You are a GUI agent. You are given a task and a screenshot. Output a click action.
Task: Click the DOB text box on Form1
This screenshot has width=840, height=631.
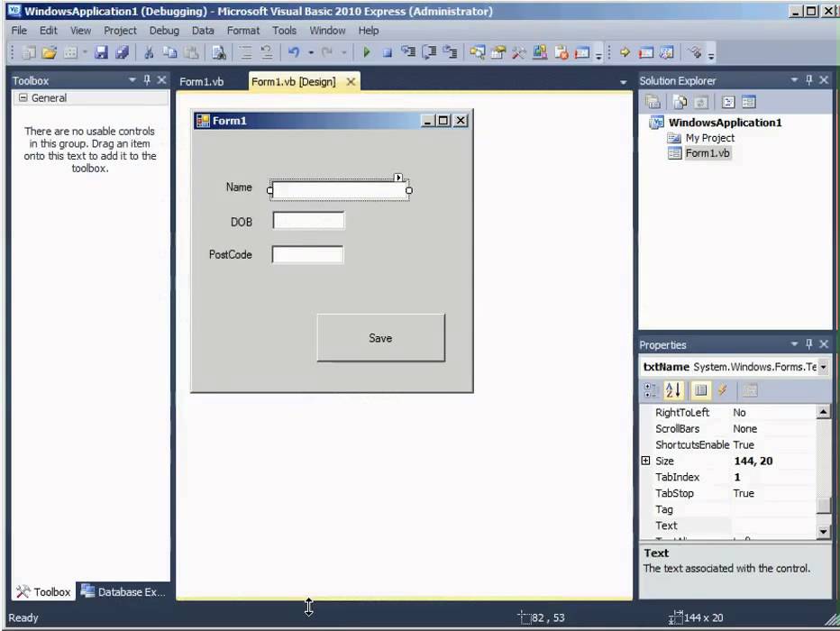pyautogui.click(x=308, y=220)
